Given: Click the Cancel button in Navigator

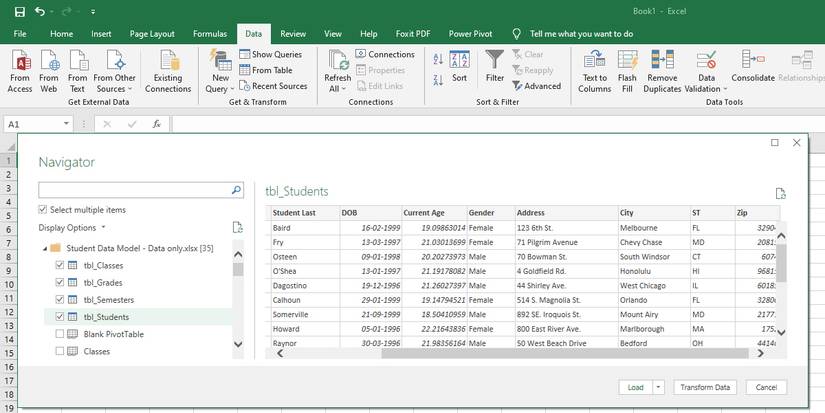Looking at the screenshot, I should tap(766, 387).
